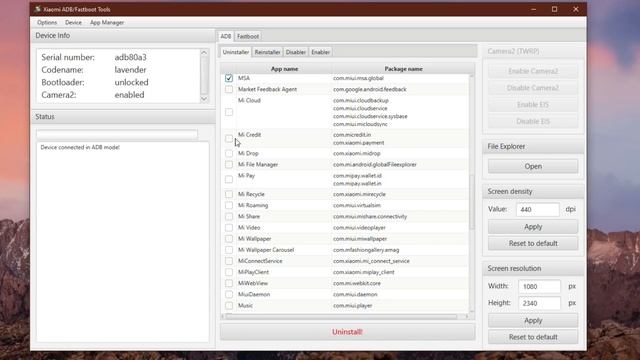Check the MiWebView checkbox
The image size is (640, 360).
tap(229, 283)
